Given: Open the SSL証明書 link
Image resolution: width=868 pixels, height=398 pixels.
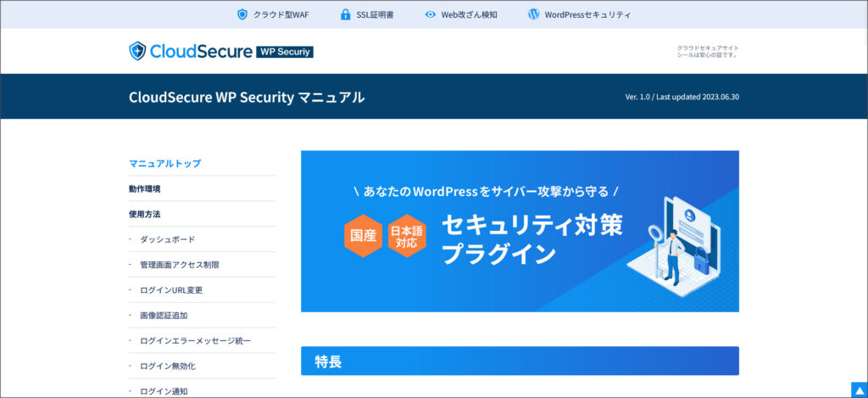Looking at the screenshot, I should click(x=375, y=15).
